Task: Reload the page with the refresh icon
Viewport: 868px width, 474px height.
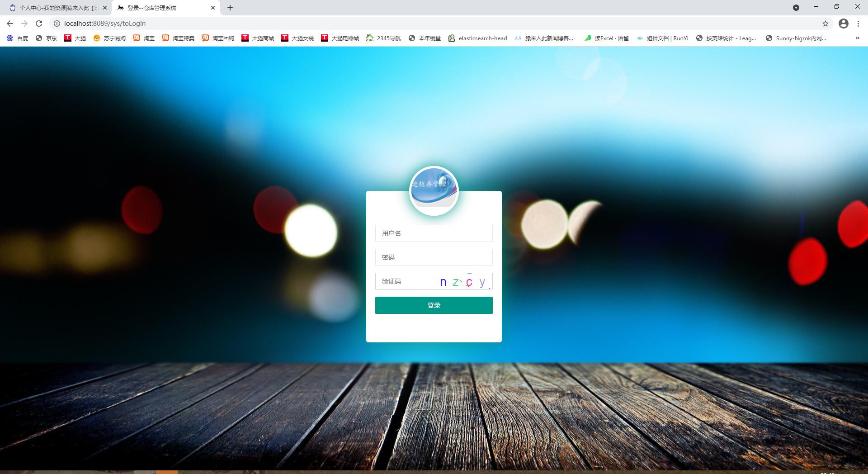Action: point(39,24)
